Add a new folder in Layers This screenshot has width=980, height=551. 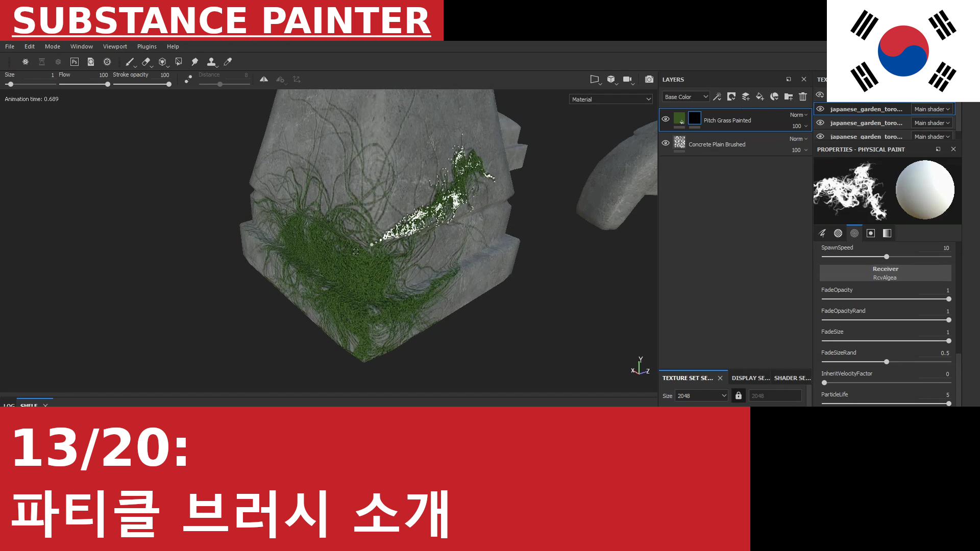789,96
